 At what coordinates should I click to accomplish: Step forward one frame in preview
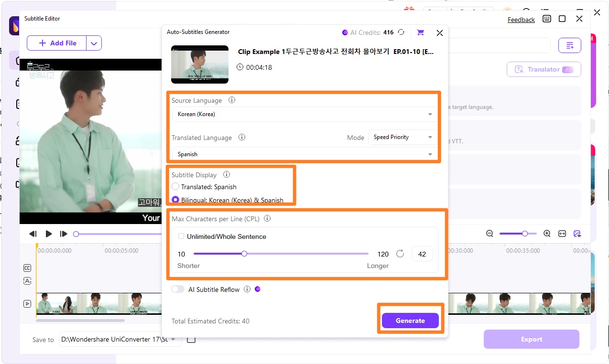tap(64, 234)
